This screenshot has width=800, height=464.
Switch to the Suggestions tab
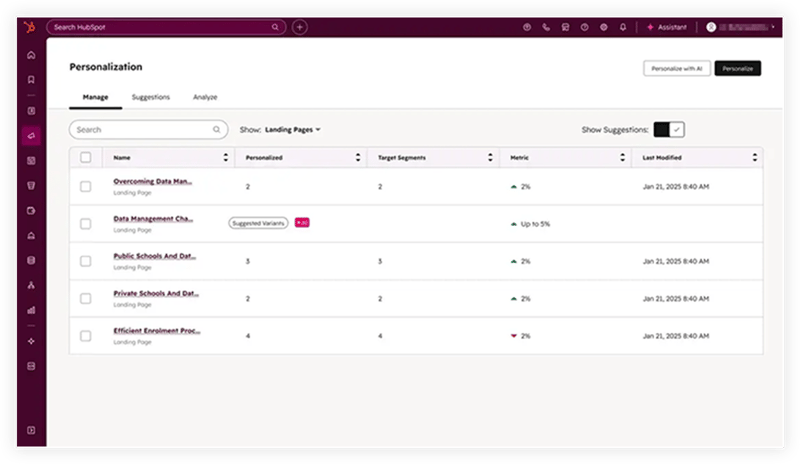tap(151, 97)
